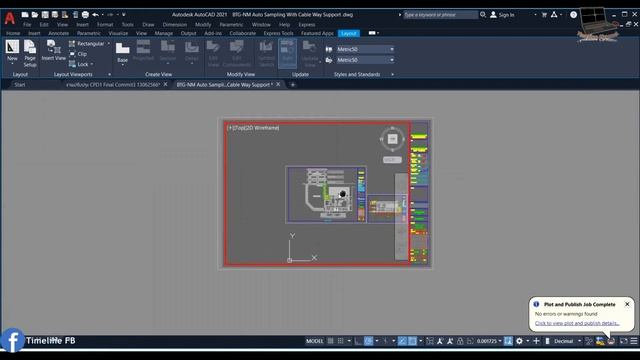Click the plot and publish details link

[x=577, y=323]
